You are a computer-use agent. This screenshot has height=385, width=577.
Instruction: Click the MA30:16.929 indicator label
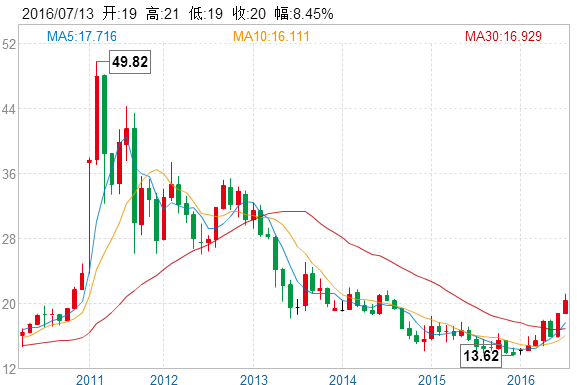click(x=503, y=36)
